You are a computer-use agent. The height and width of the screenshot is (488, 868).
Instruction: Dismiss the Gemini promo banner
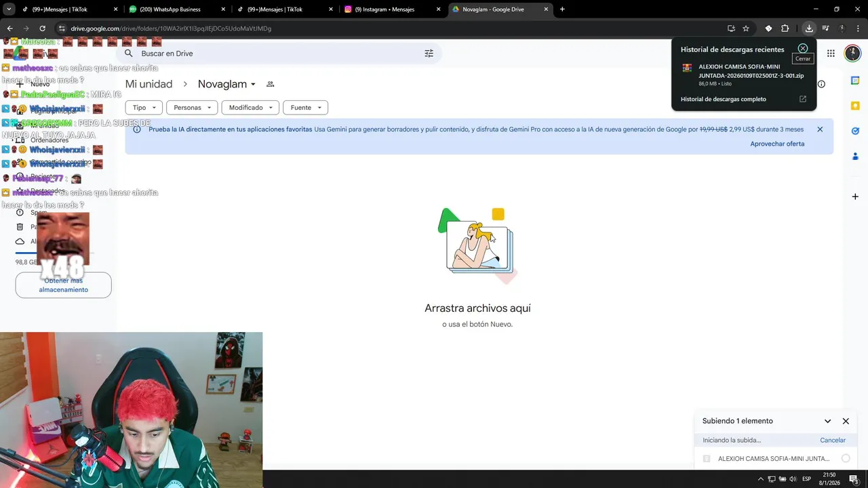[x=820, y=129]
